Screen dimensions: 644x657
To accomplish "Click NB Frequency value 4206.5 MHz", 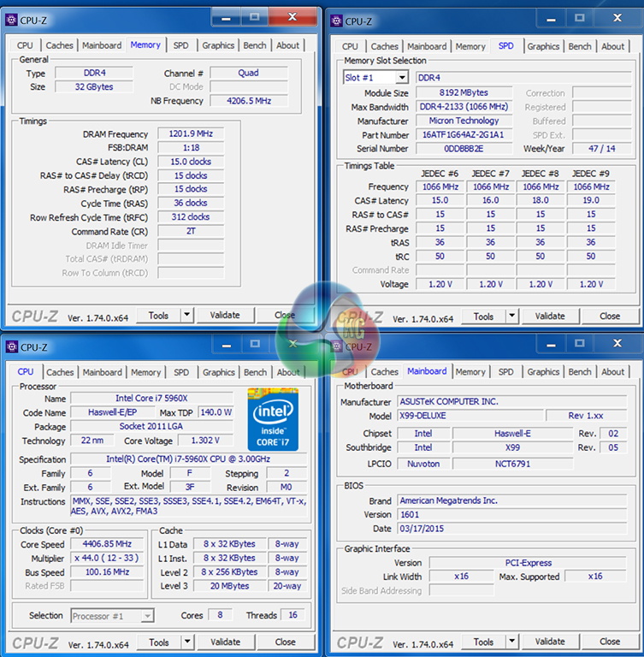I will tap(249, 101).
